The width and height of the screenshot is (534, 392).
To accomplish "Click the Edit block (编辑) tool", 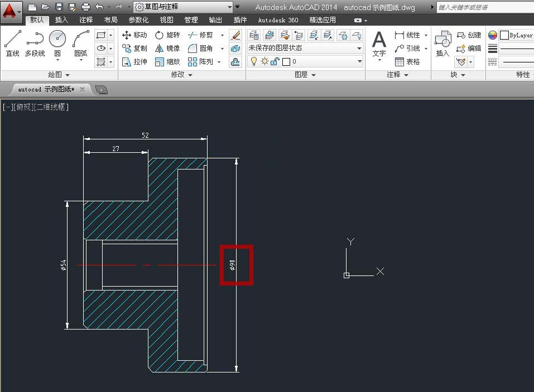I will click(x=469, y=49).
